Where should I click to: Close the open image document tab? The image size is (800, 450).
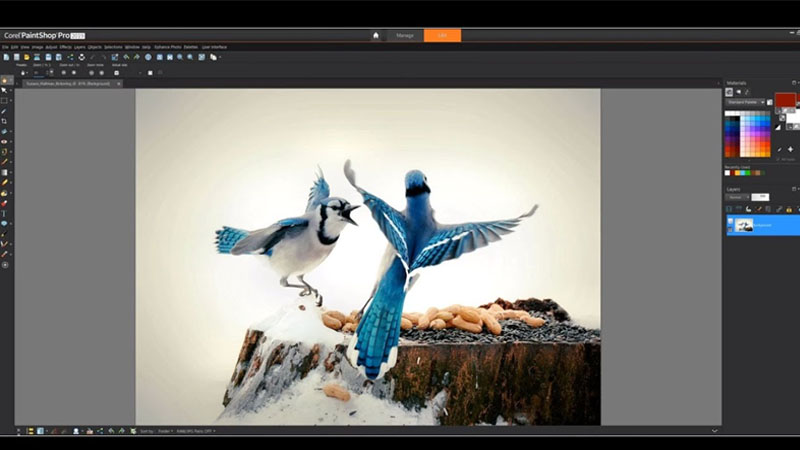[118, 83]
